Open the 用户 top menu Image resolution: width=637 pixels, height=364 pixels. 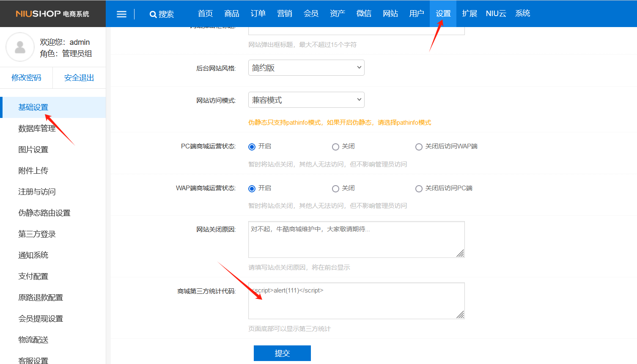point(417,14)
